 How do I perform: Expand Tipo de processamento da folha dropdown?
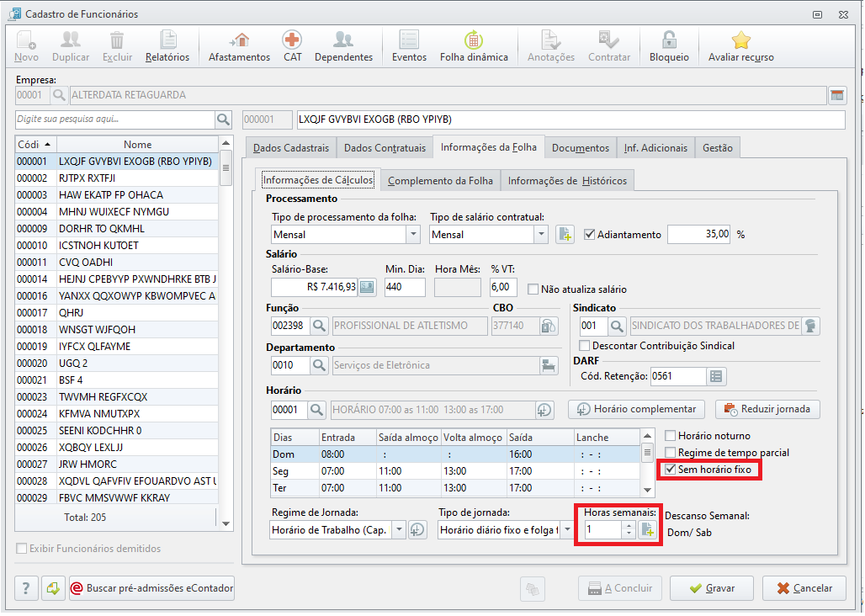tap(413, 235)
